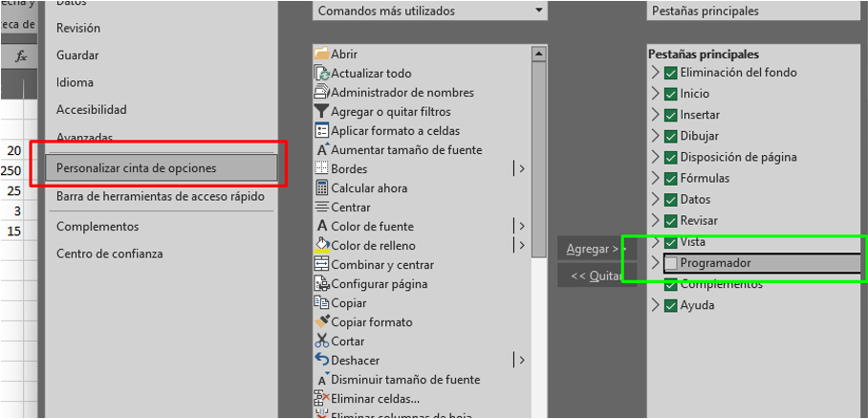
Task: Go to Centro de confianza section
Action: click(109, 254)
